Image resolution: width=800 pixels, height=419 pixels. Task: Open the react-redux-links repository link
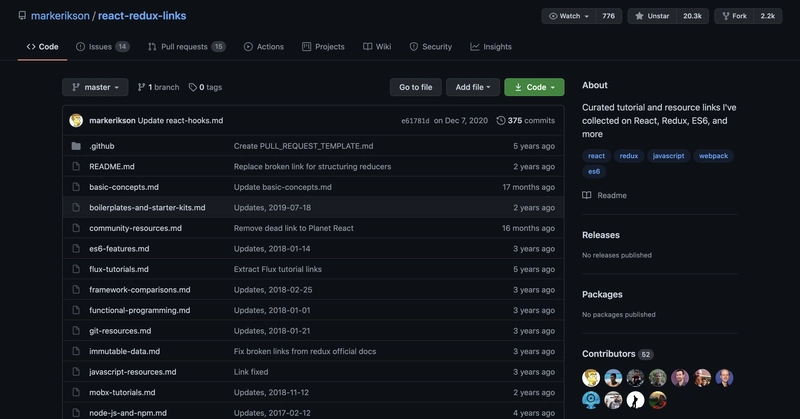pos(142,16)
